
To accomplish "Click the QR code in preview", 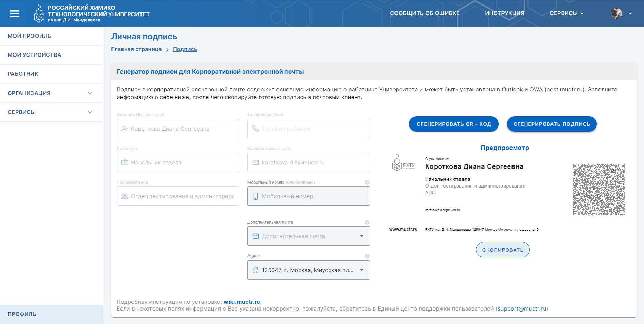I will coord(599,190).
